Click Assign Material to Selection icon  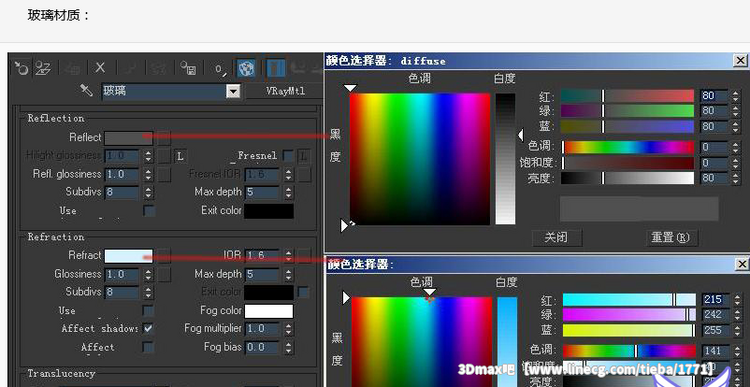[x=73, y=68]
